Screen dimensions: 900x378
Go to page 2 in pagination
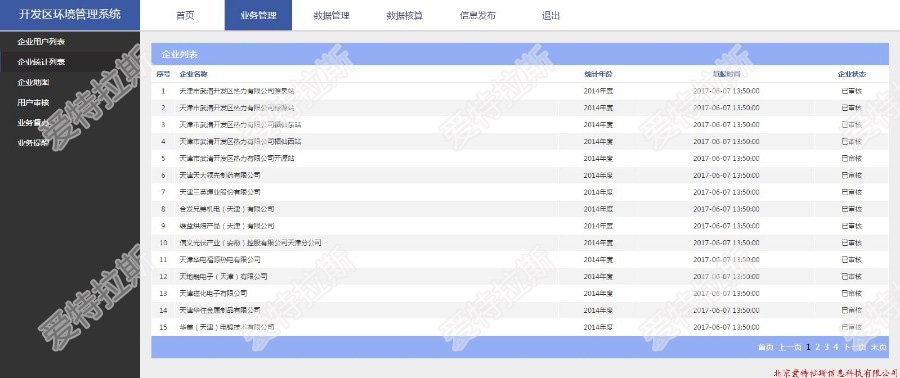[818, 347]
